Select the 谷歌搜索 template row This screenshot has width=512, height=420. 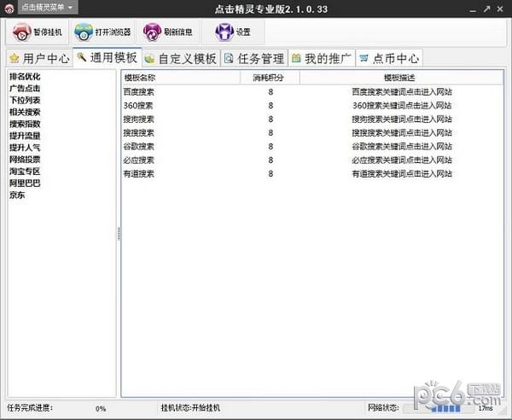point(312,146)
